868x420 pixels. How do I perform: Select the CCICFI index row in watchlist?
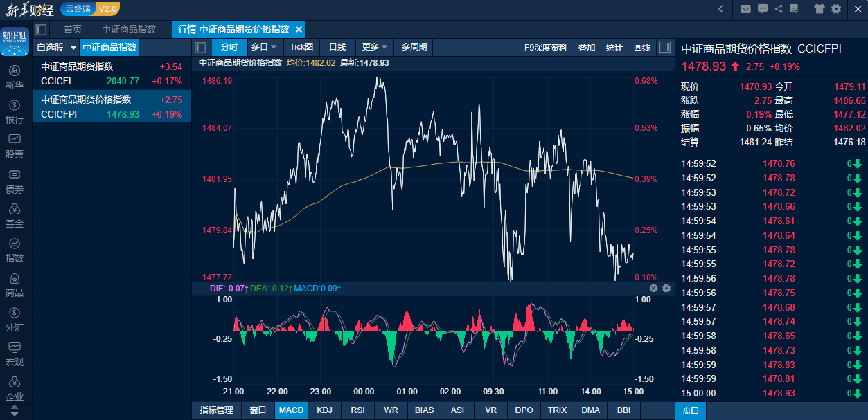112,74
